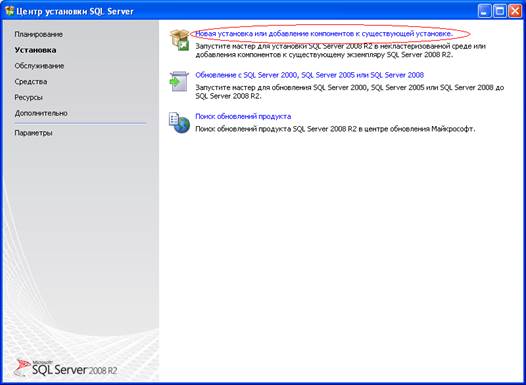Minimize the Центр установки SQL Server window

click(484, 11)
